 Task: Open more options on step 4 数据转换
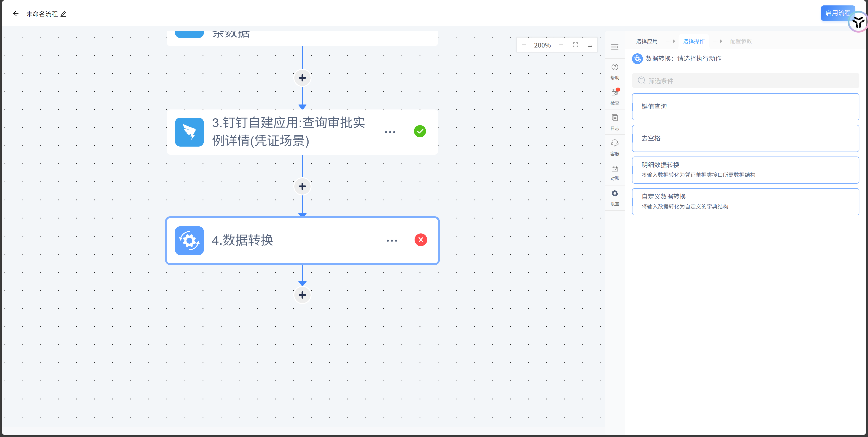[x=392, y=240]
